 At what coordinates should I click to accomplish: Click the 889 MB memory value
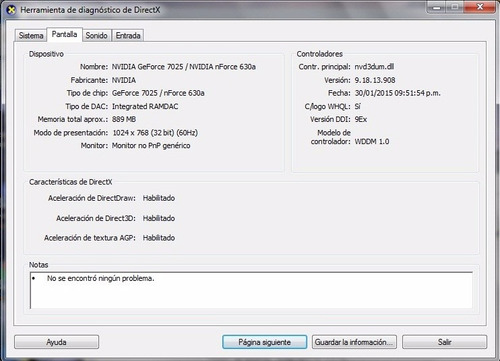pyautogui.click(x=124, y=119)
